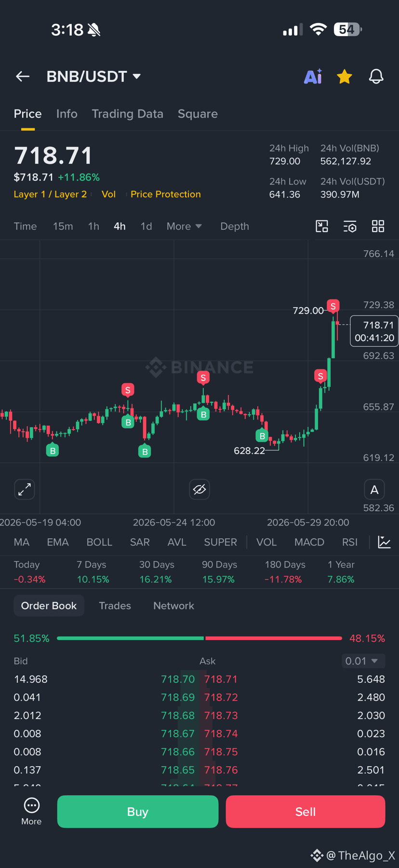Tap the 1 Year 7.86% performance

pos(341,572)
